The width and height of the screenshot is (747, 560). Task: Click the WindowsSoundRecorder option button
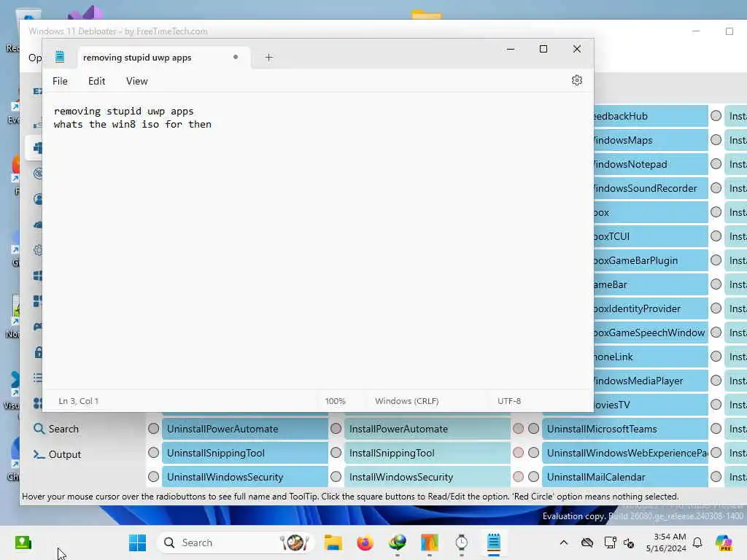pos(651,189)
